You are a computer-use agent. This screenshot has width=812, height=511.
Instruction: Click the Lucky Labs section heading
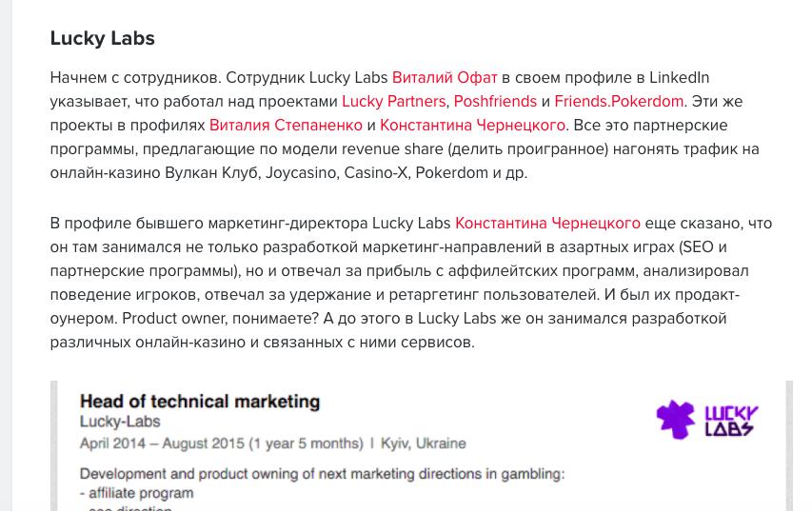(103, 38)
